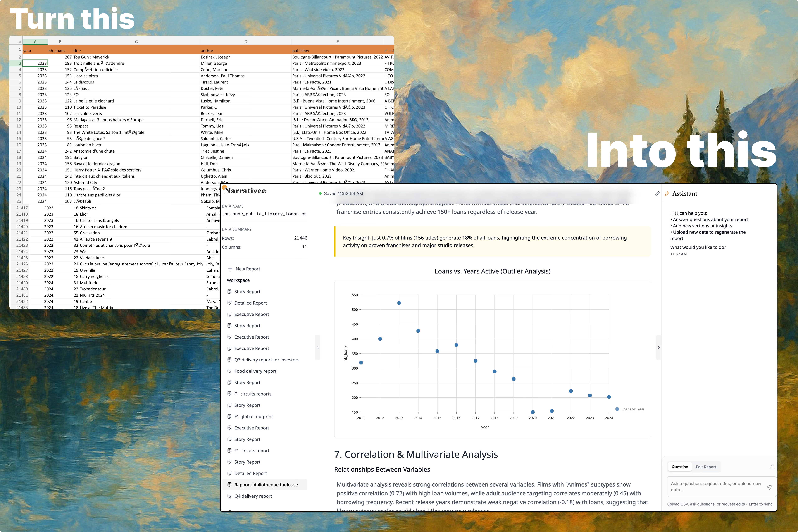The image size is (798, 532).
Task: Click the orange sparkle icon before the Assistant title
Action: tap(667, 194)
